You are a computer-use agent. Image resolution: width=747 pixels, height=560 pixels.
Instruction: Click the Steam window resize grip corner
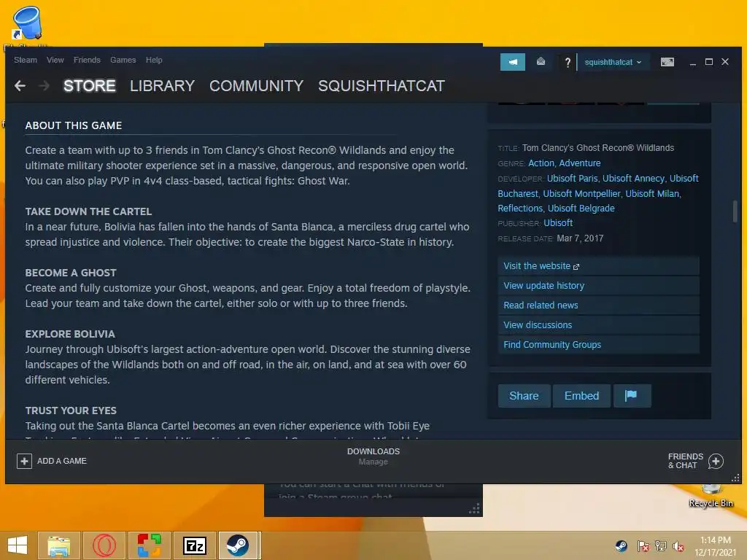coord(735,478)
